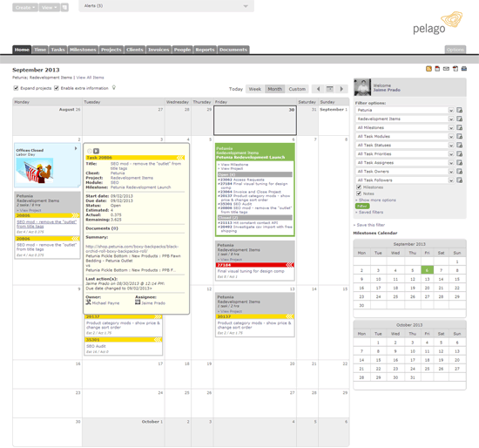Screen dimensions: 479x448
Task: Click the select icon beside Petunia filter
Action: [459, 110]
